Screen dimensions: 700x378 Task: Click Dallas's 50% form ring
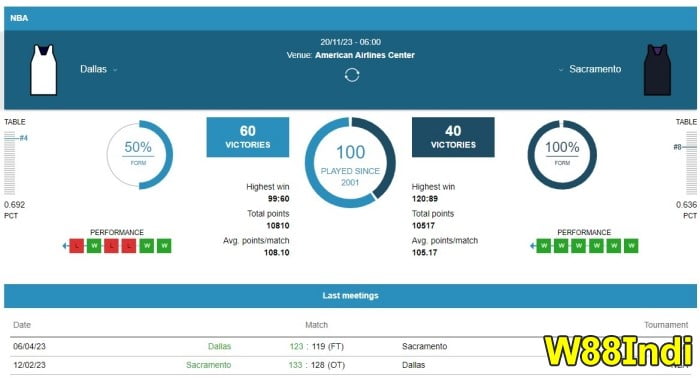click(139, 154)
